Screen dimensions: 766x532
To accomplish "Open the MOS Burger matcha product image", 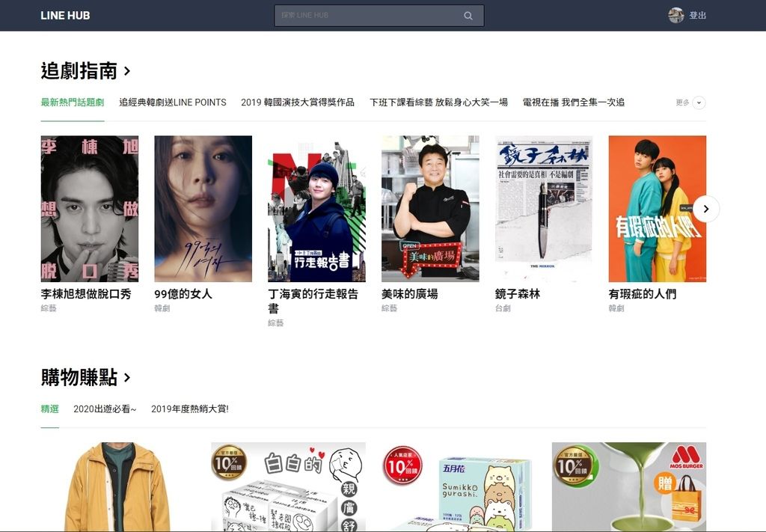I will tap(629, 487).
